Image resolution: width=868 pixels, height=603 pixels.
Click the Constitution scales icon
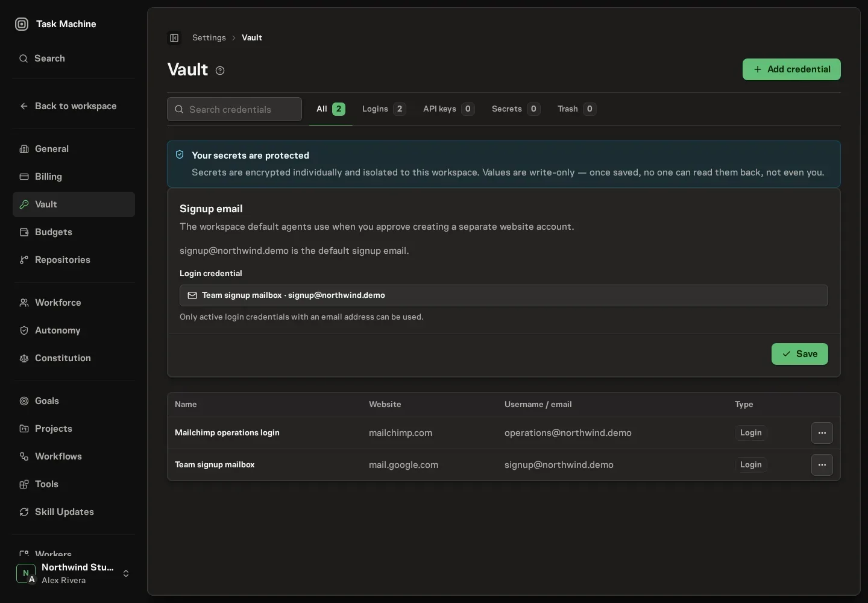(24, 358)
